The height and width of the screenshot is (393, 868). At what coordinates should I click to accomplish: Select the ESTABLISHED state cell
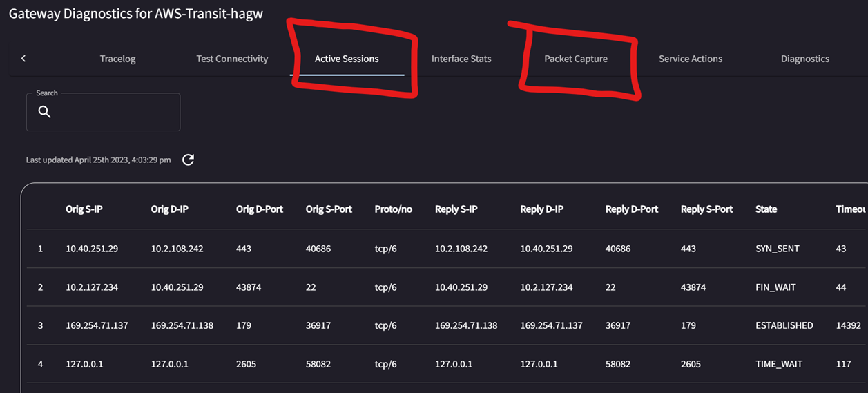pos(784,325)
